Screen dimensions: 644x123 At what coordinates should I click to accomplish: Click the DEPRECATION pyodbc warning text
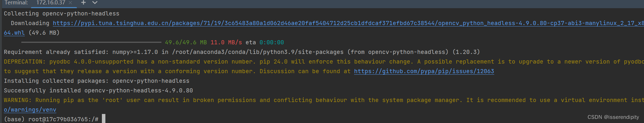click(x=324, y=62)
